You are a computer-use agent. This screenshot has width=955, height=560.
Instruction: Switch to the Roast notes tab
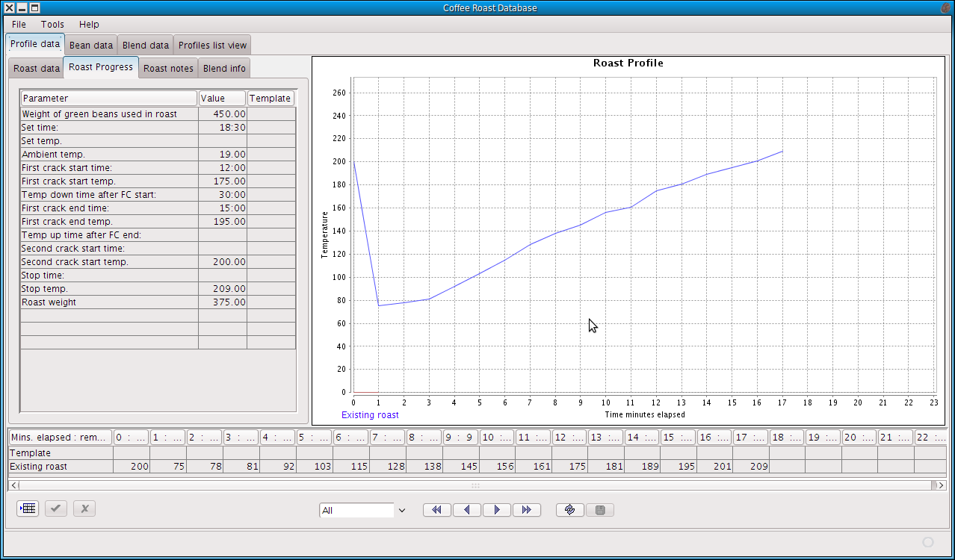[x=168, y=69]
